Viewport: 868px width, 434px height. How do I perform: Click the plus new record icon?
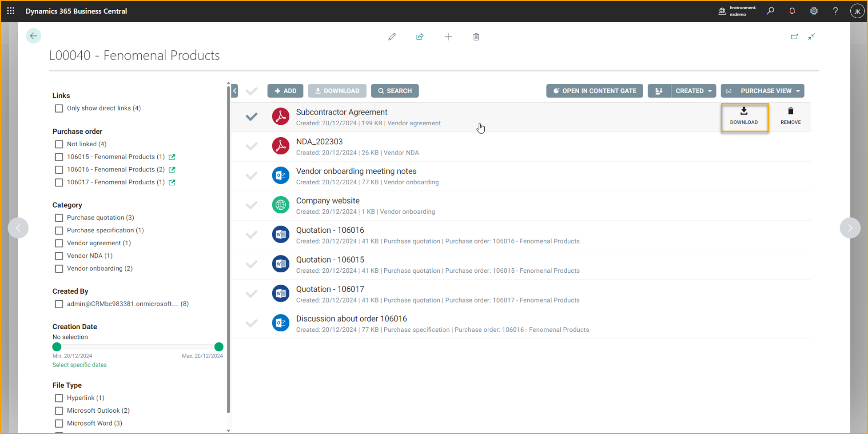[x=448, y=37]
